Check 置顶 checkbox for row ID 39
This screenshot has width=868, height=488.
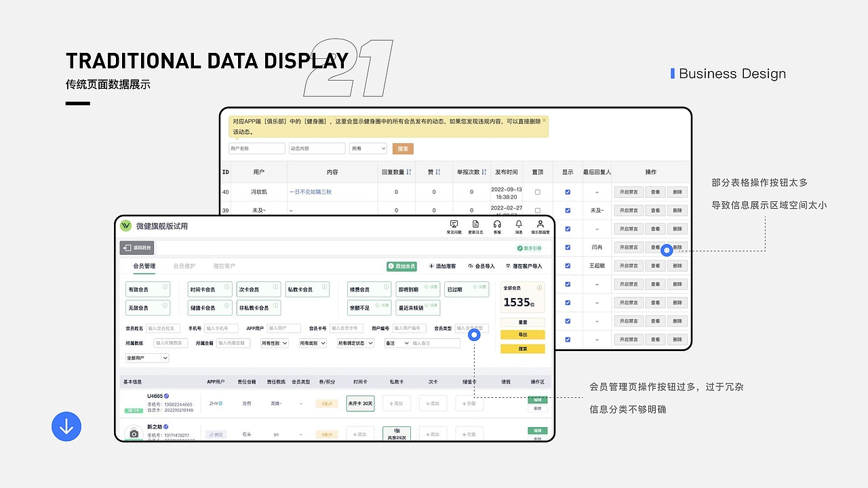[x=538, y=210]
